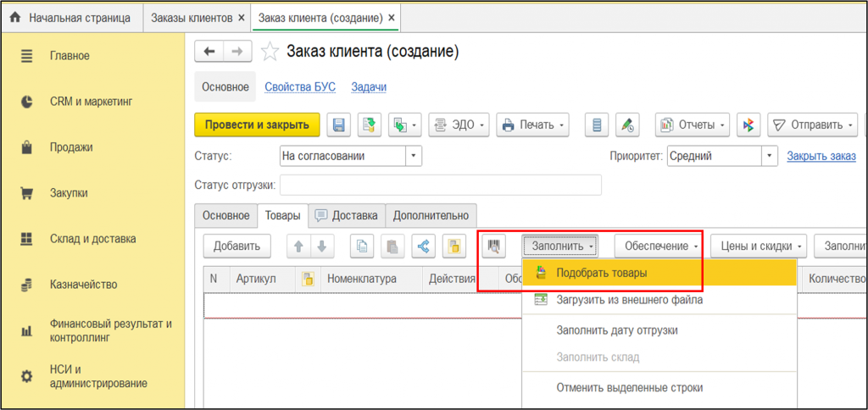The width and height of the screenshot is (868, 410).
Task: Select Подобрать товары menu item
Action: pos(602,273)
